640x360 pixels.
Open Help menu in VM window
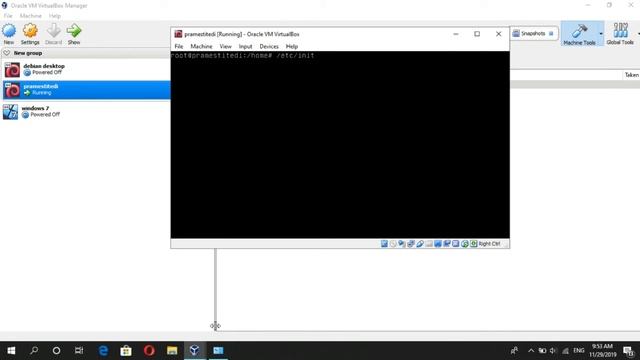(292, 47)
